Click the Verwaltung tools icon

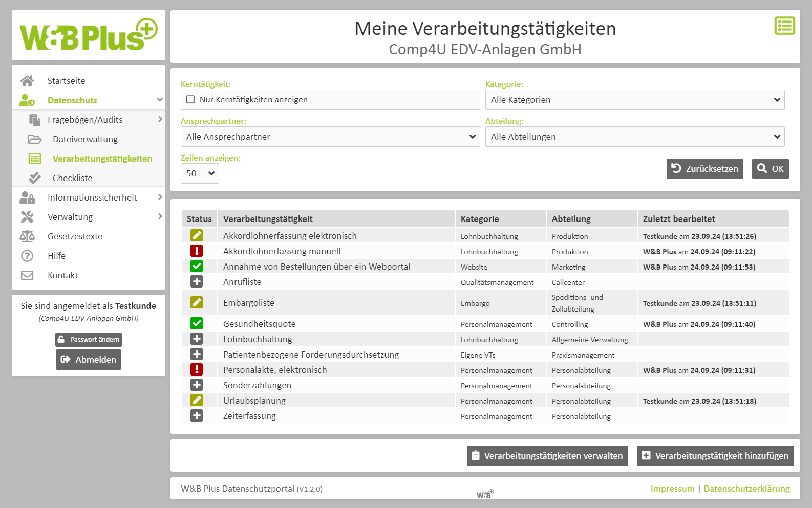pyautogui.click(x=27, y=217)
